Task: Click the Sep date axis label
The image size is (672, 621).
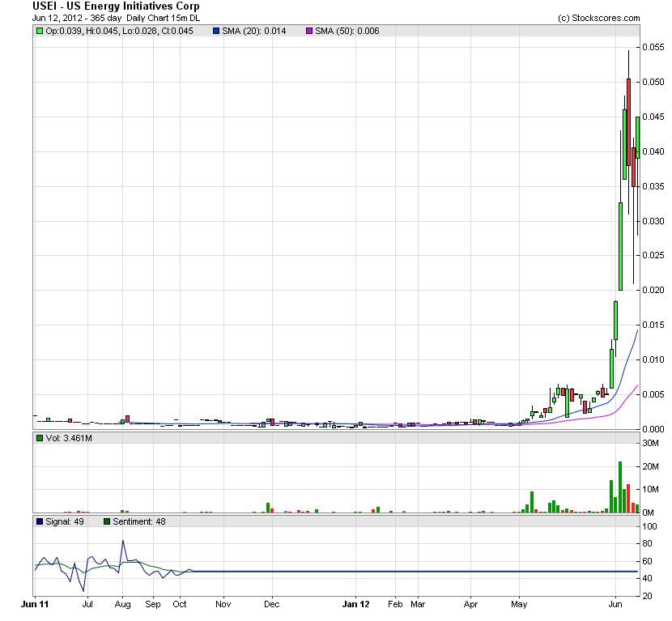Action: coord(153,604)
